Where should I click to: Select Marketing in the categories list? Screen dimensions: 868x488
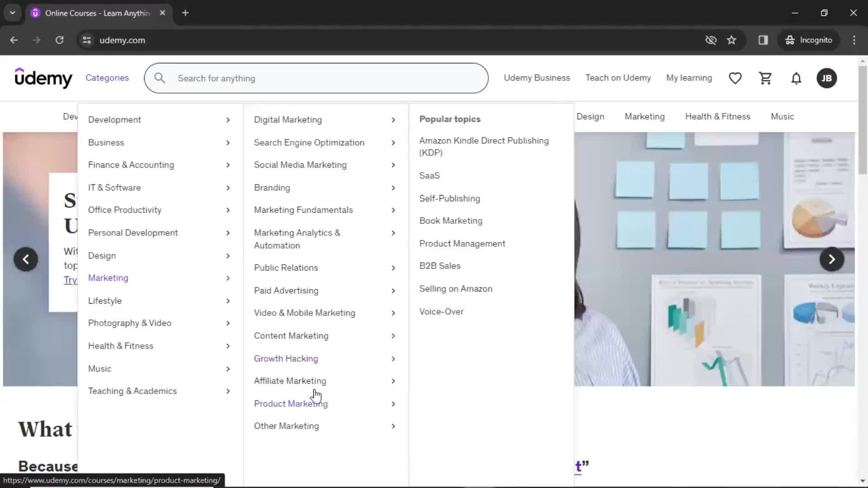coord(108,278)
